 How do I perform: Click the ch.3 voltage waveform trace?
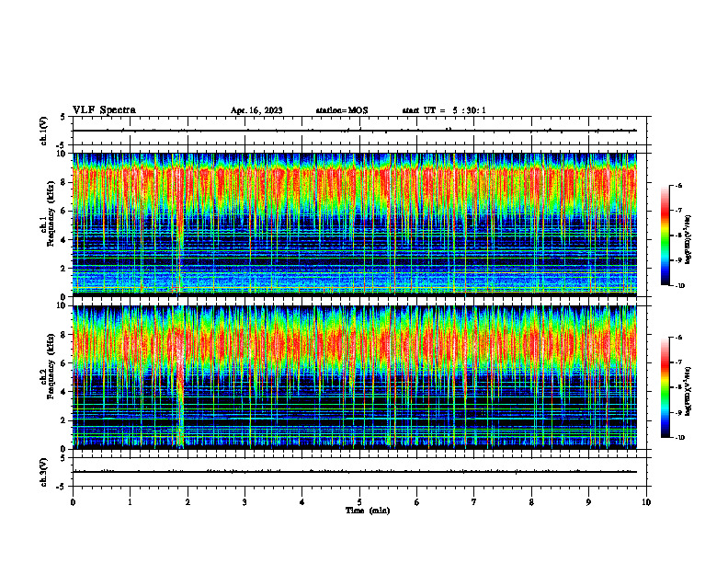coord(355,472)
